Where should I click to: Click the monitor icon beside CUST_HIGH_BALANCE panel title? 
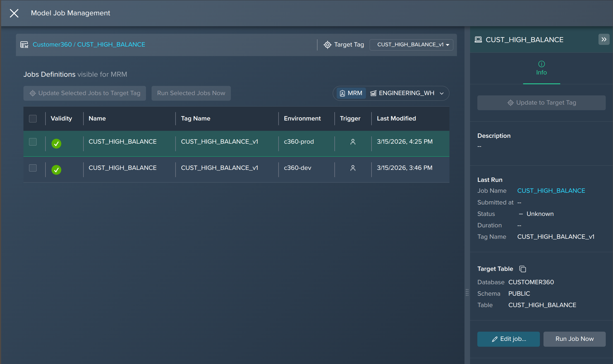click(478, 39)
